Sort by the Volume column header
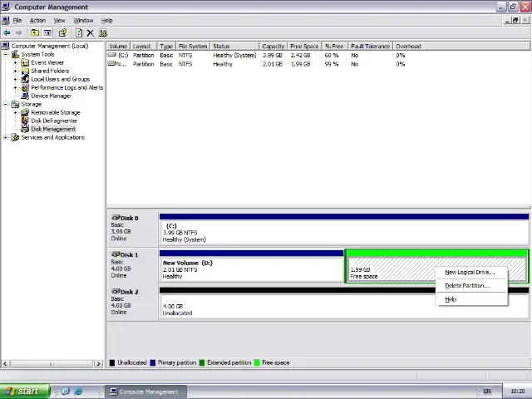Viewport: 532px width, 399px height. [x=118, y=47]
